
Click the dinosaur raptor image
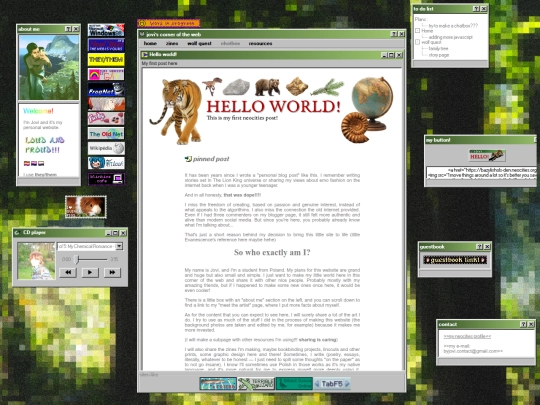point(212,86)
